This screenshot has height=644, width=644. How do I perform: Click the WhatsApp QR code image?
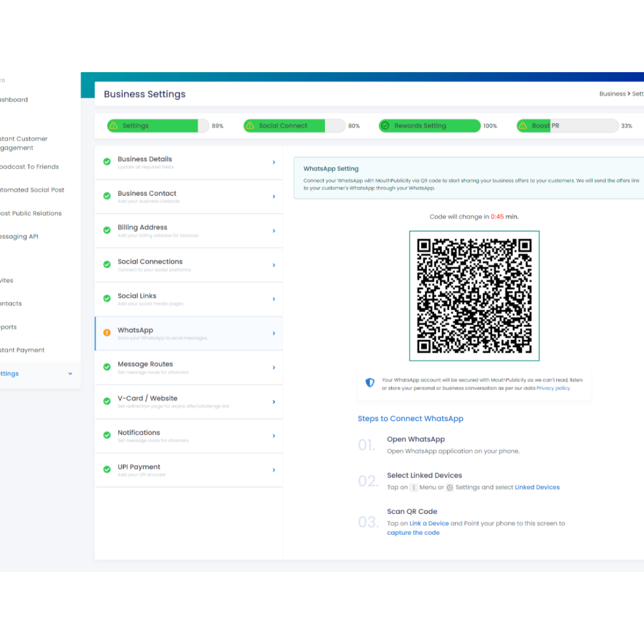[x=475, y=296]
